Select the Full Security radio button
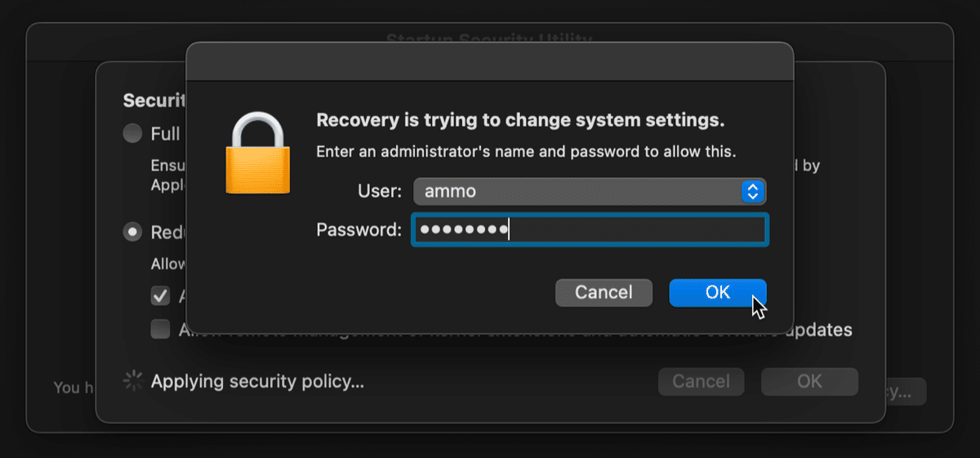980x458 pixels. point(132,133)
